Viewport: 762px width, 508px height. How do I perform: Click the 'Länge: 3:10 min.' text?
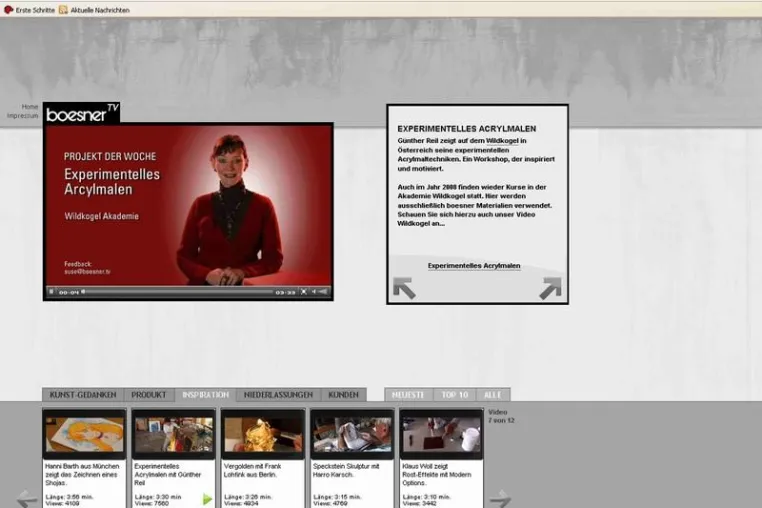427,497
